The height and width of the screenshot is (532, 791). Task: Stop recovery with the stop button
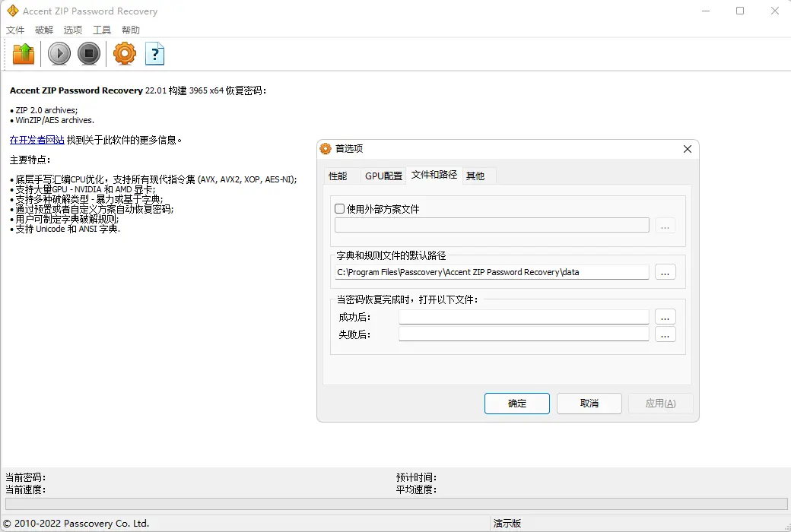point(89,53)
